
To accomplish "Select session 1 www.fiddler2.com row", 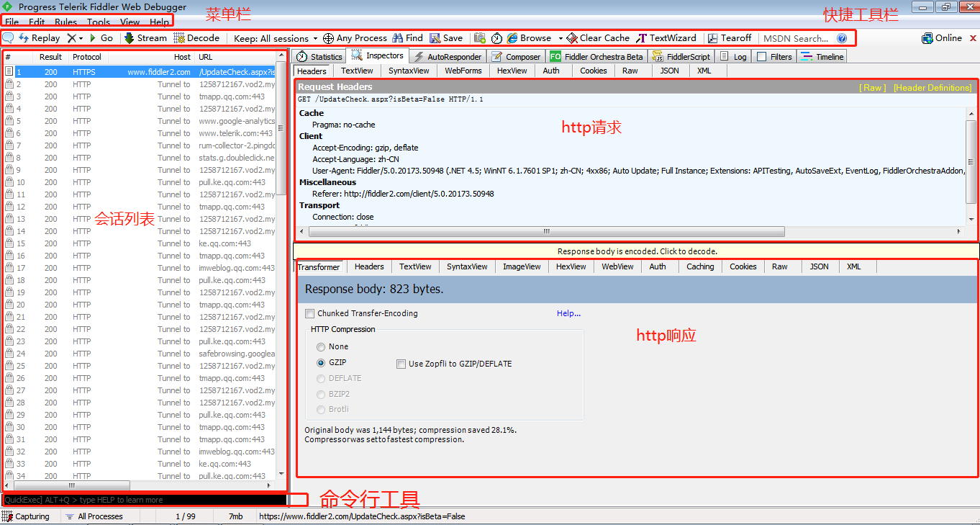I will pos(139,72).
